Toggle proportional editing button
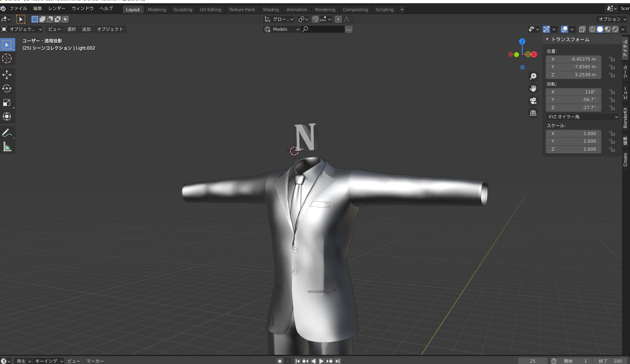630x364 pixels. point(338,19)
